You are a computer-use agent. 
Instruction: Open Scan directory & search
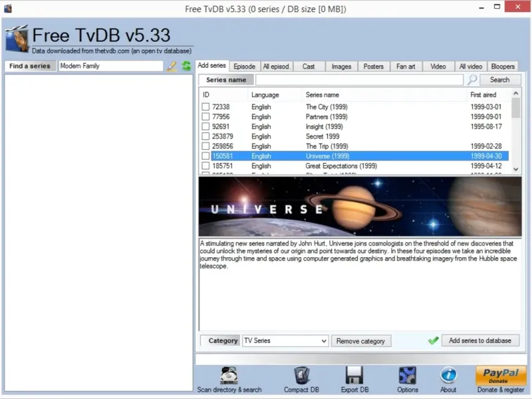(229, 380)
